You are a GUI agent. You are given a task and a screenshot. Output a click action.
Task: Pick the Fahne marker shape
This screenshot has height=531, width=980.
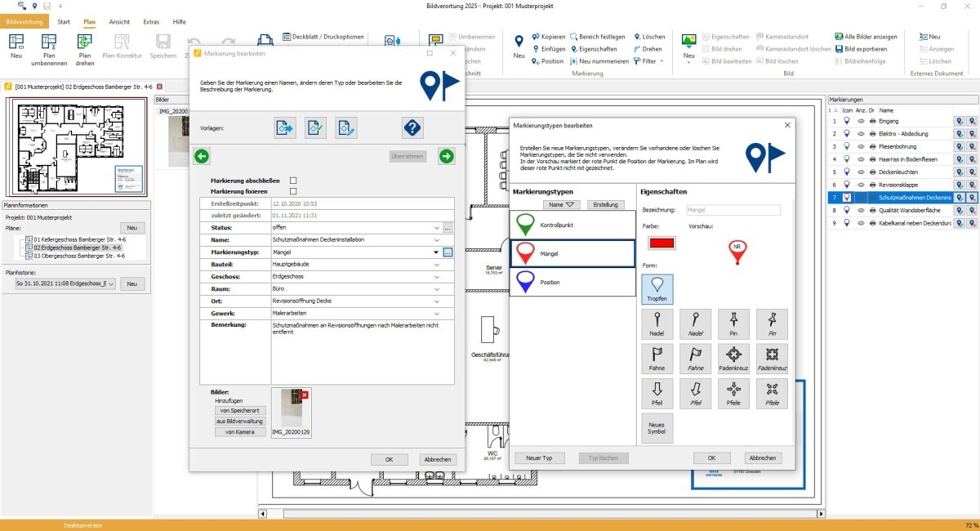coord(657,359)
